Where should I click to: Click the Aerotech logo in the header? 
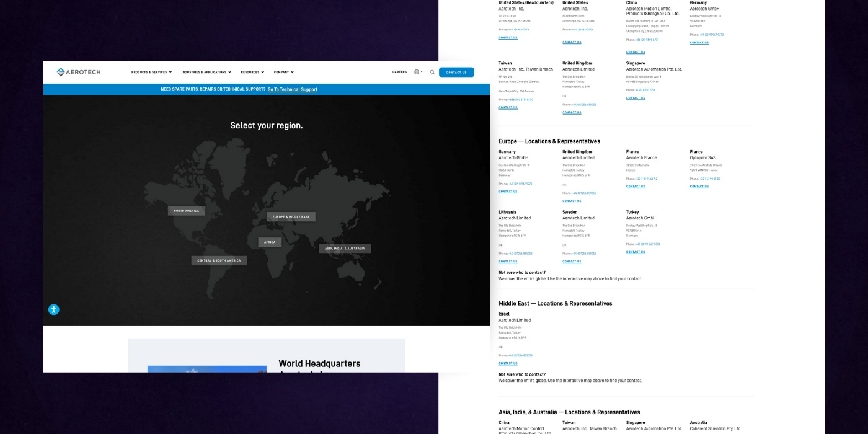coord(79,72)
